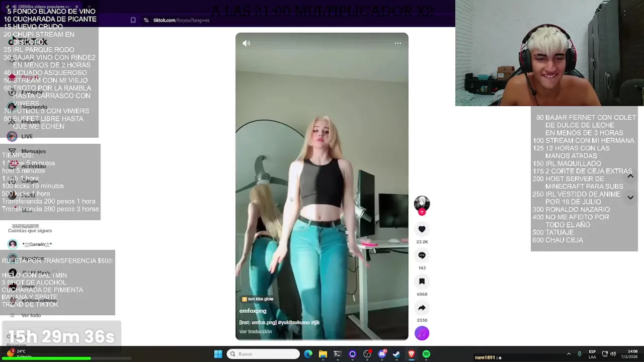Open the terminal app in the taskbar
This screenshot has height=362, width=644.
338,354
